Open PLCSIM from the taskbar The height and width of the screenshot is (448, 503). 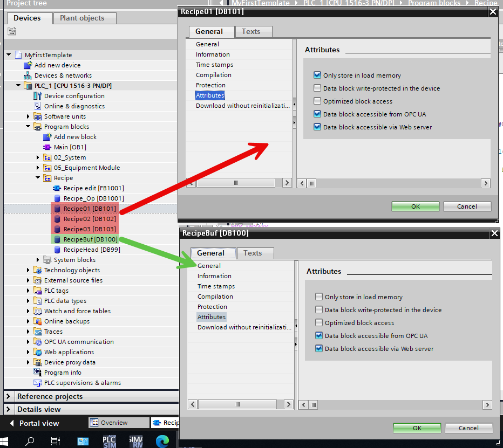click(x=110, y=442)
